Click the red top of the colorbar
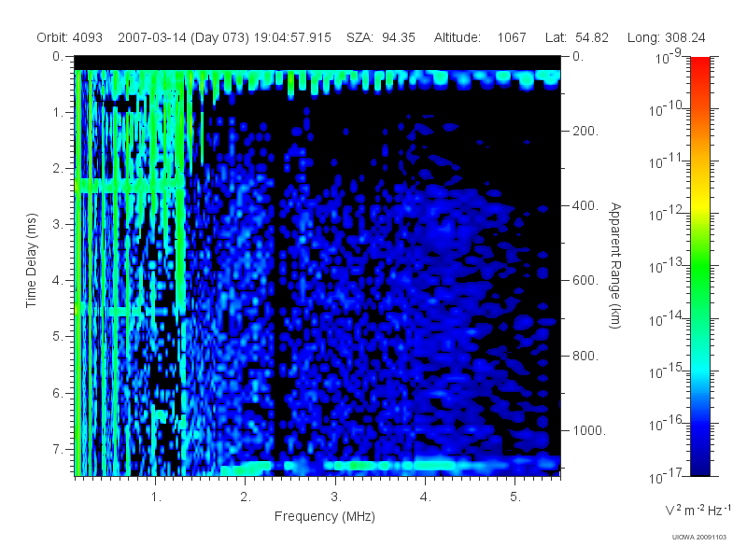 point(699,64)
